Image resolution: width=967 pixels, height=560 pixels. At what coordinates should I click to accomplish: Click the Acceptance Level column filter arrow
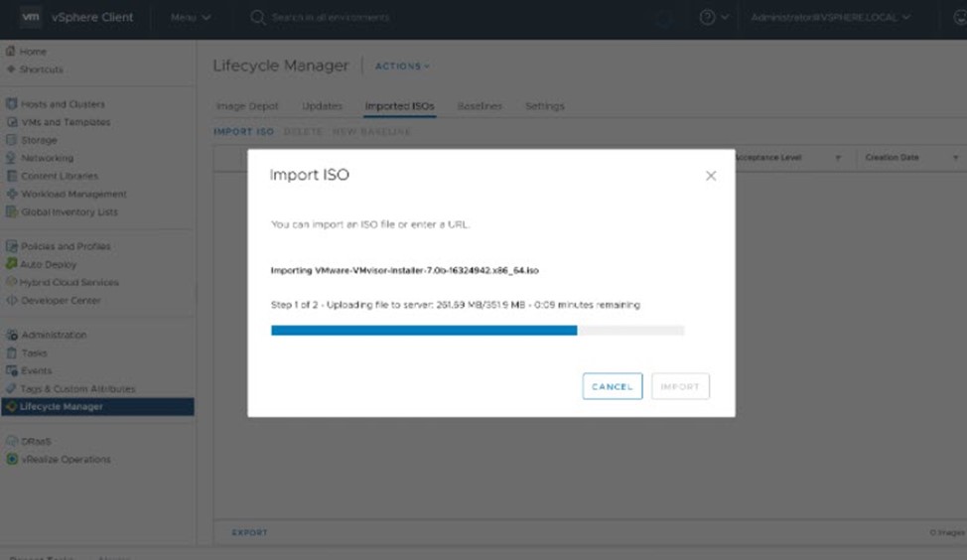(838, 158)
